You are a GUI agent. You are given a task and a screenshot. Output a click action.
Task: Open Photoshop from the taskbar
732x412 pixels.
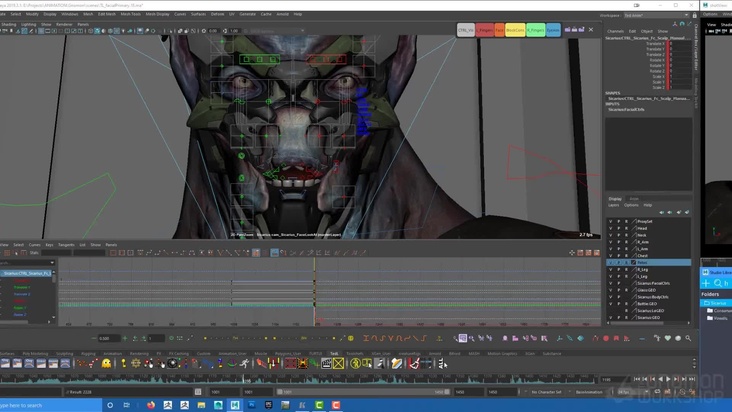click(x=252, y=405)
